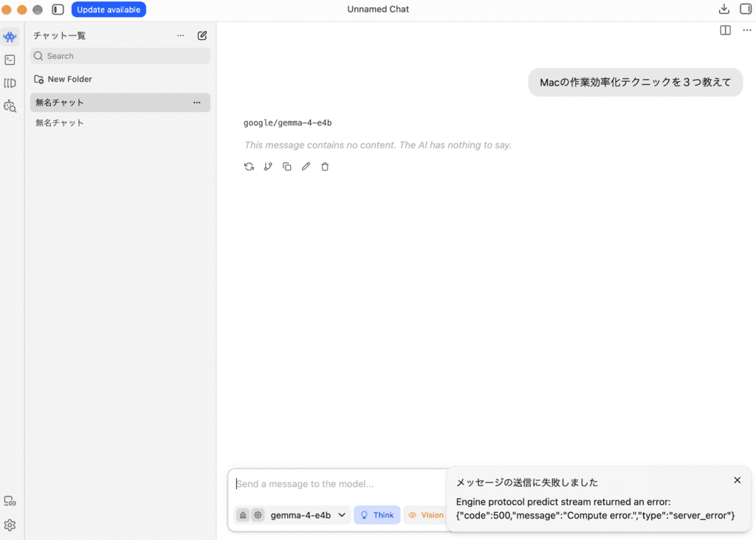Viewport: 756px width, 540px height.
Task: Click the Update available button
Action: coord(109,10)
